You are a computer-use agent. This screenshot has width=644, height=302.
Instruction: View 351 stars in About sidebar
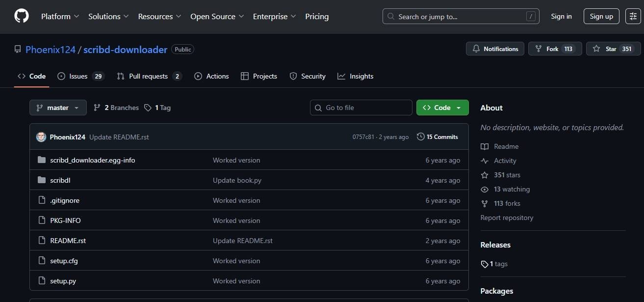[507, 175]
